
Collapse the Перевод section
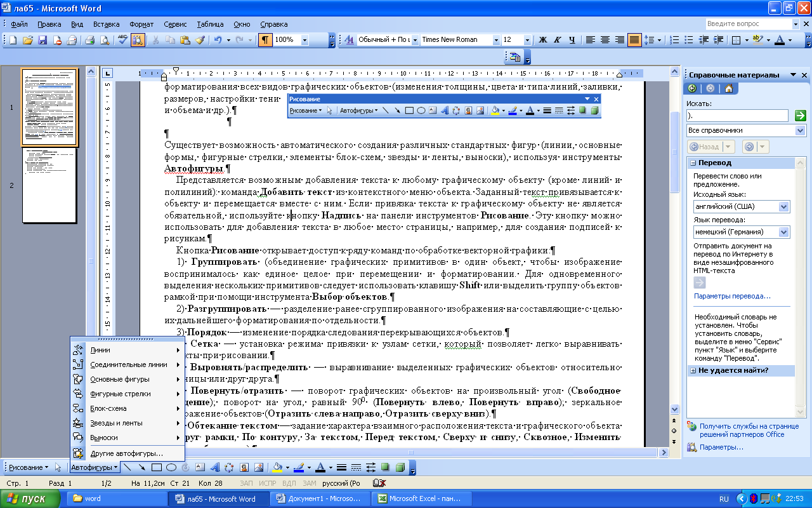[x=693, y=163]
